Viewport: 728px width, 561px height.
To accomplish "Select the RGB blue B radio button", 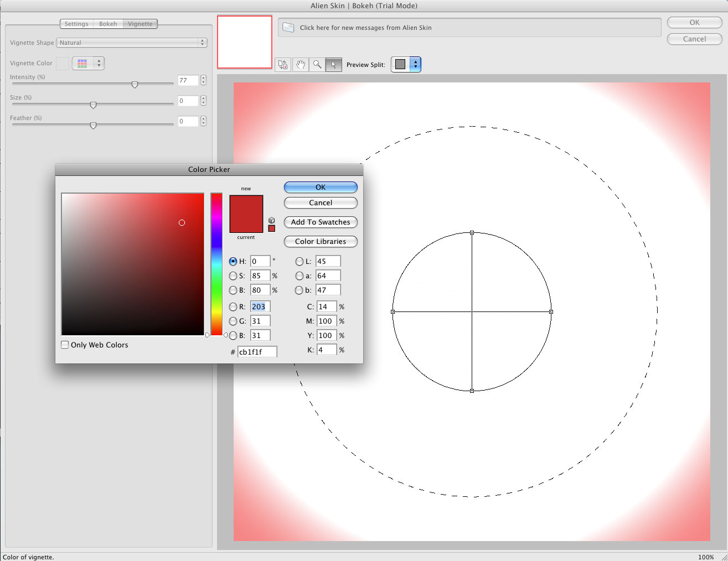I will [x=233, y=335].
